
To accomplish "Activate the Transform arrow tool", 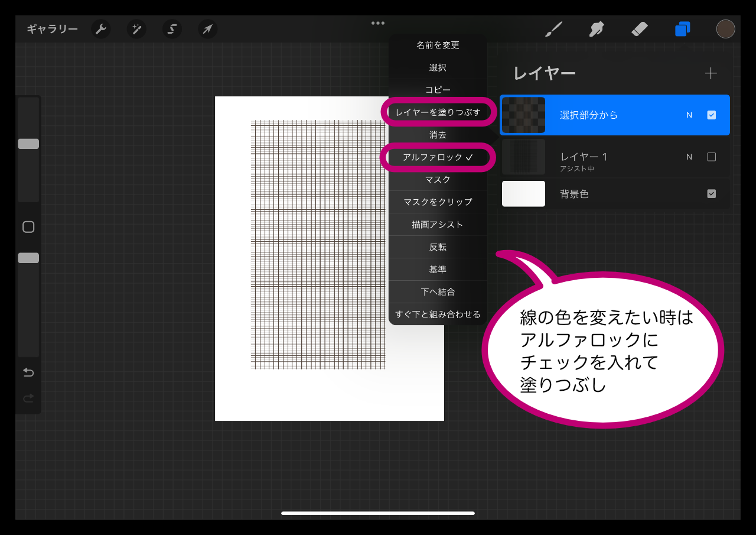I will click(x=207, y=29).
